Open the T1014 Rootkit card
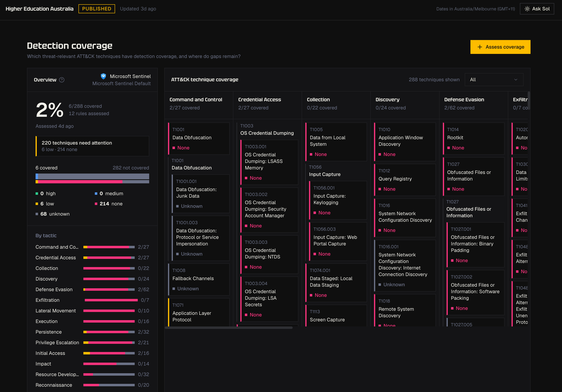 click(474, 139)
